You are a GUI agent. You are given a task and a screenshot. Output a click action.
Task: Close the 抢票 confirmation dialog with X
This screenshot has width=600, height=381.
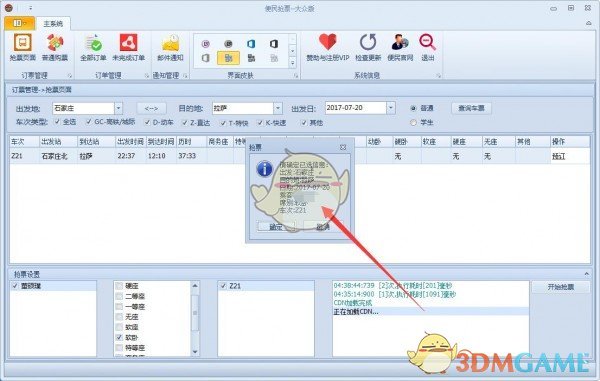pos(343,147)
